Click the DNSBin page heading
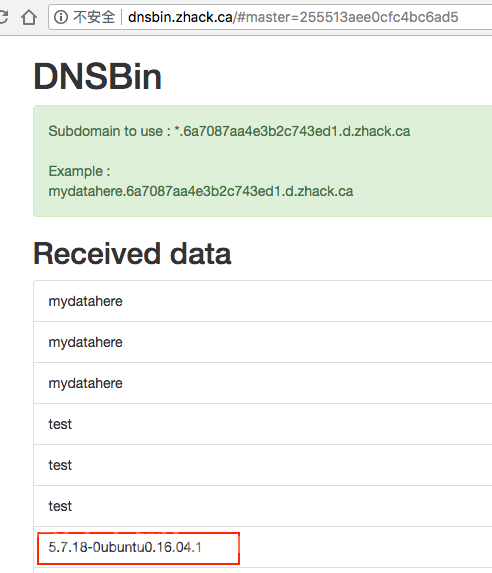 [x=97, y=76]
